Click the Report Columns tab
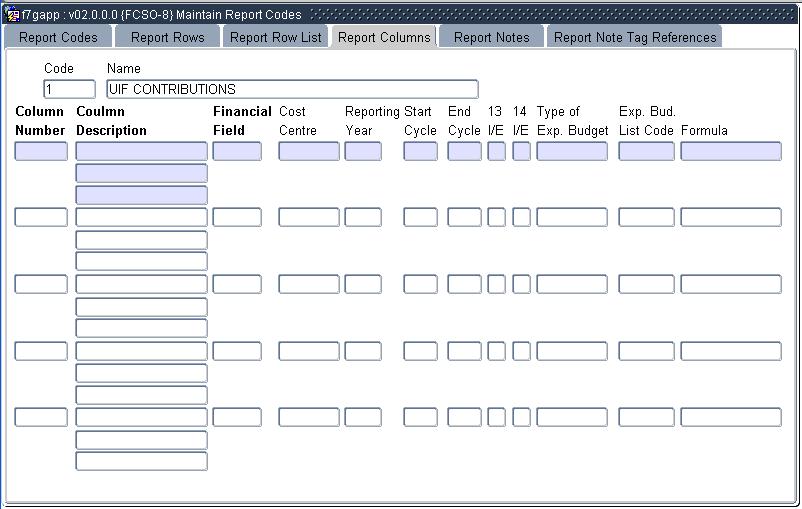802x509 pixels. pyautogui.click(x=384, y=37)
